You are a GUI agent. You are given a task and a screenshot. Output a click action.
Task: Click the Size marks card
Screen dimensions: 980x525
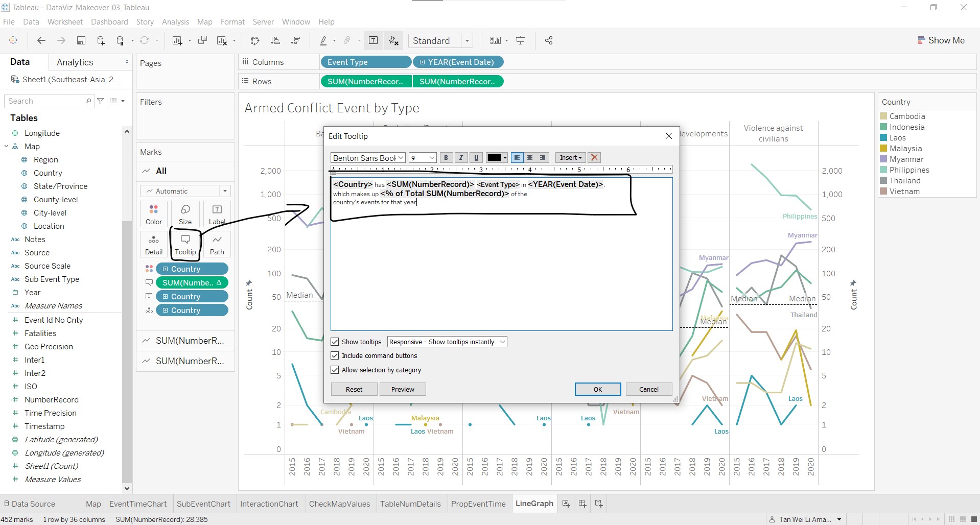pos(185,214)
